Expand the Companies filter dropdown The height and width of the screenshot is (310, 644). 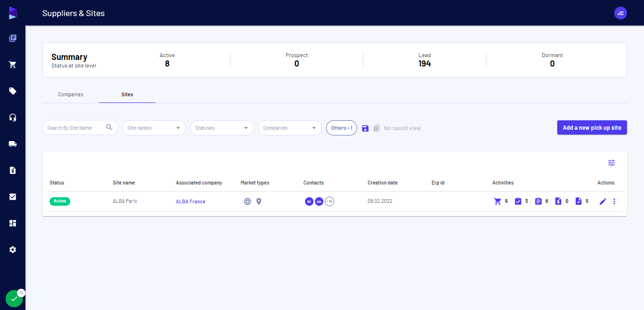290,128
